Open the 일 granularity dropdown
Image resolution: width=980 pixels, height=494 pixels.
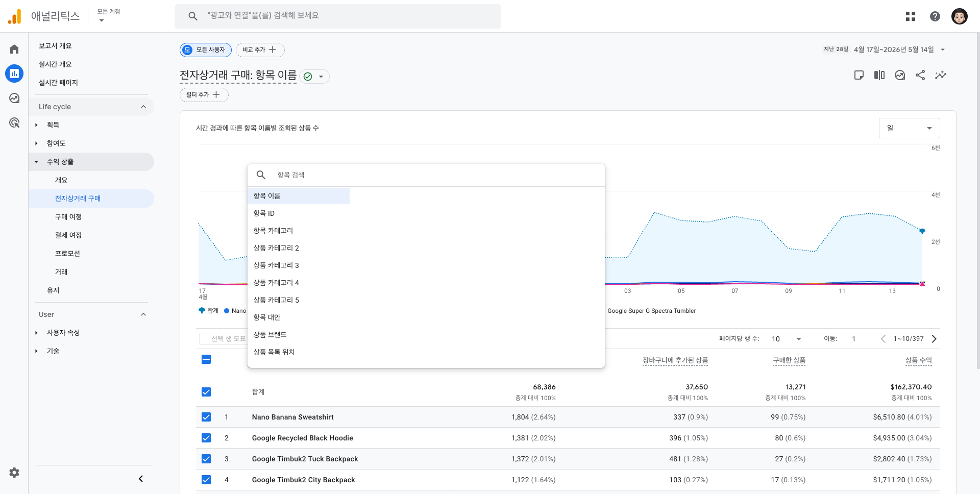pos(909,128)
